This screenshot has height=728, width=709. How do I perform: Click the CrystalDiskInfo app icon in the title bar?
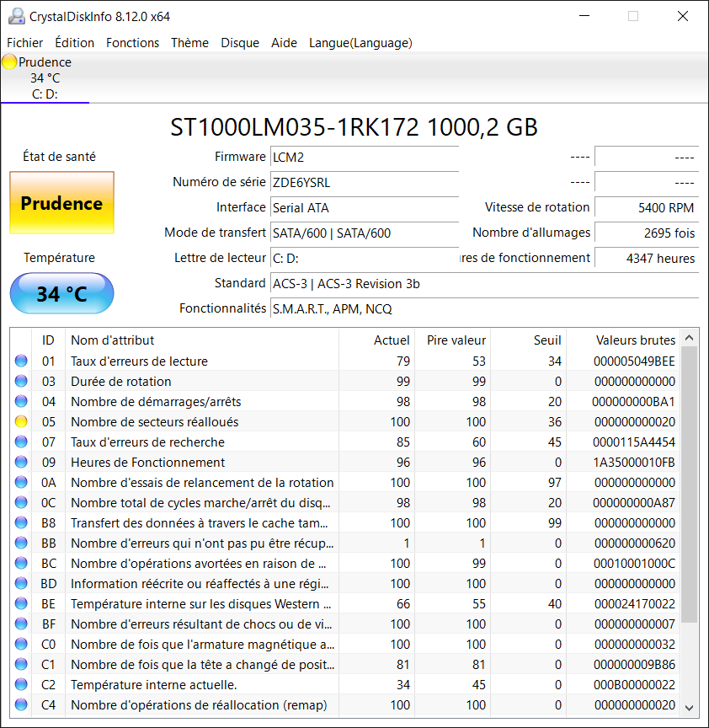16,16
